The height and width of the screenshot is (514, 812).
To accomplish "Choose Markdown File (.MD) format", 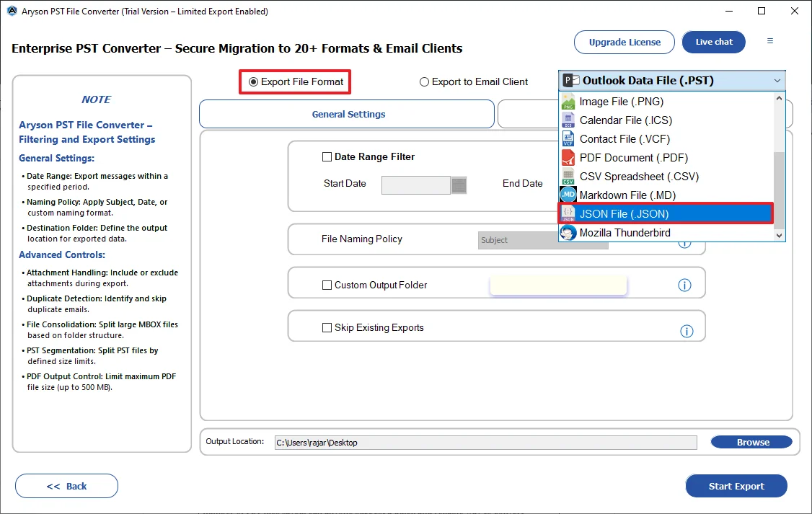I will point(666,195).
